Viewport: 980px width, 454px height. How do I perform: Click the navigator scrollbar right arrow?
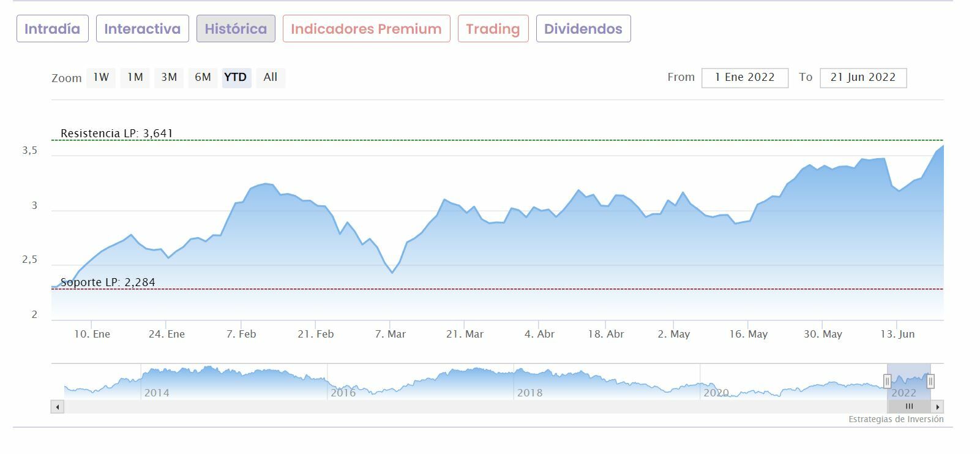coord(937,407)
